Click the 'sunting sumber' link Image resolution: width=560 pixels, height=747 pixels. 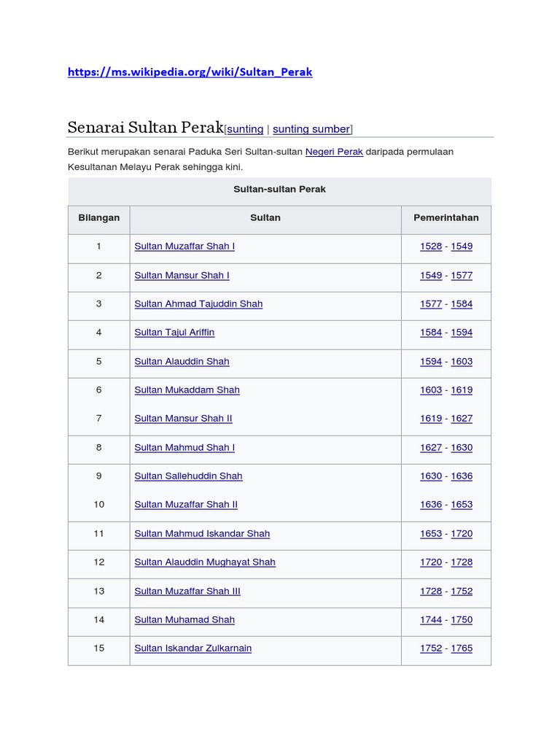(x=311, y=129)
